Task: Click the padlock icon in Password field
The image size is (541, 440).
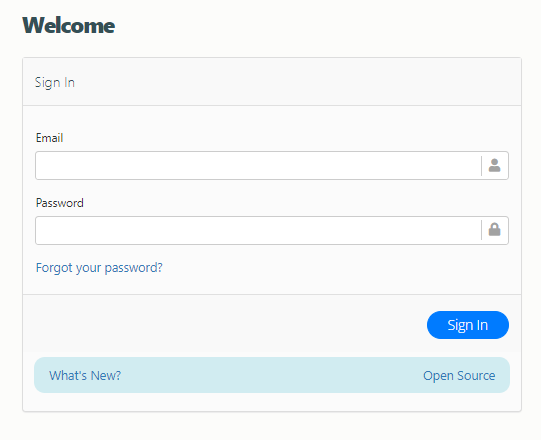Action: [x=494, y=229]
